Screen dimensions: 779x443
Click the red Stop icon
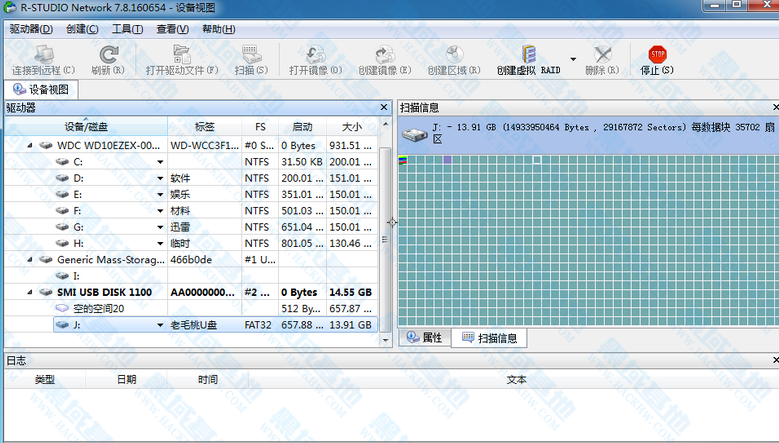click(x=657, y=54)
